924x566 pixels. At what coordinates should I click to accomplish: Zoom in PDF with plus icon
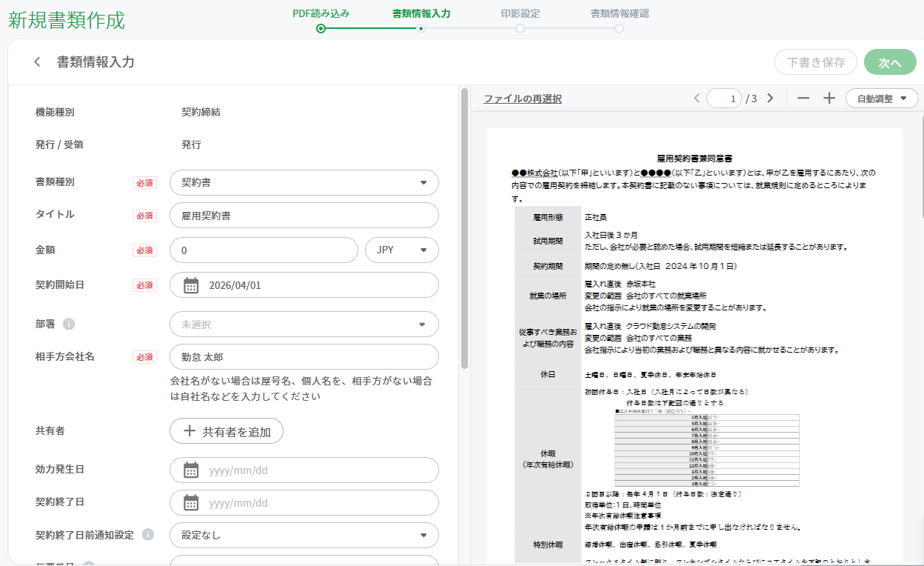(x=829, y=98)
